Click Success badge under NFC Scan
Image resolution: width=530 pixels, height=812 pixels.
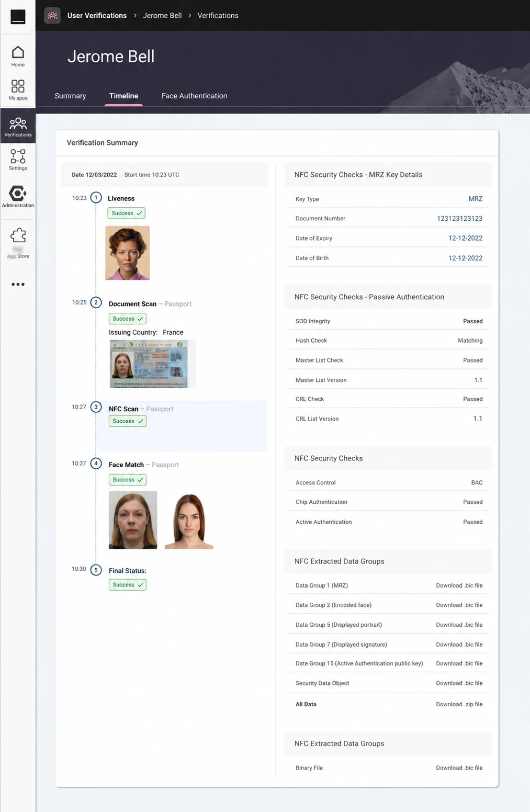127,421
